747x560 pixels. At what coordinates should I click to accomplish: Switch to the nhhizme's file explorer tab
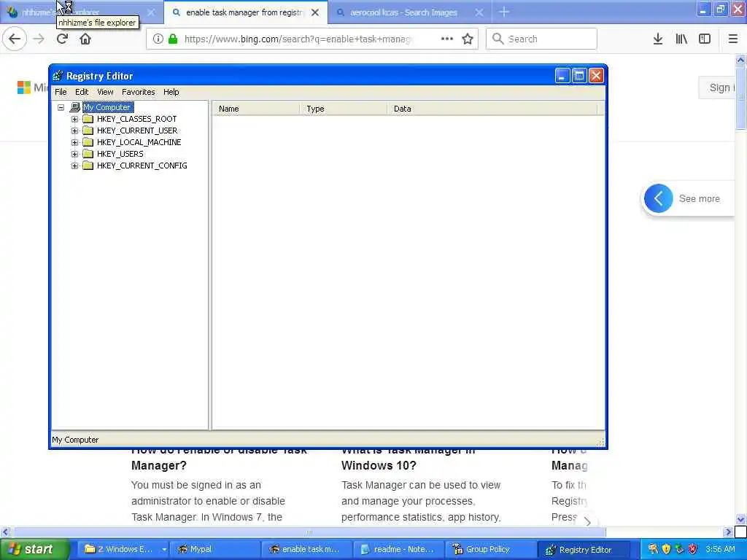(82, 12)
